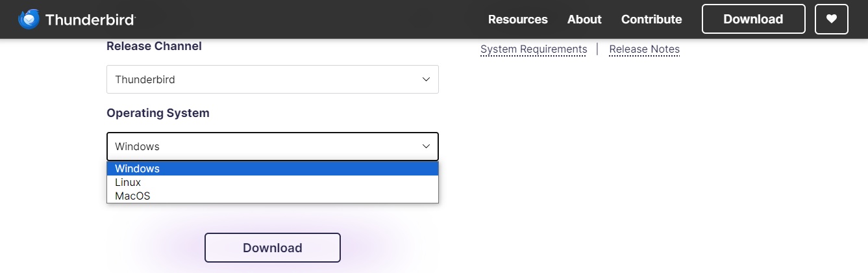Image resolution: width=868 pixels, height=273 pixels.
Task: Click the Operating System label text
Action: [158, 113]
